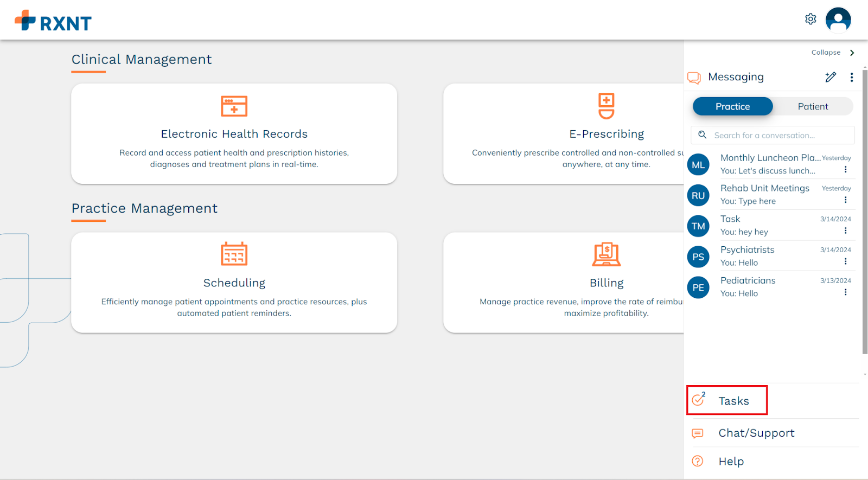Open options menu for Task conversation
This screenshot has width=868, height=480.
coord(845,231)
